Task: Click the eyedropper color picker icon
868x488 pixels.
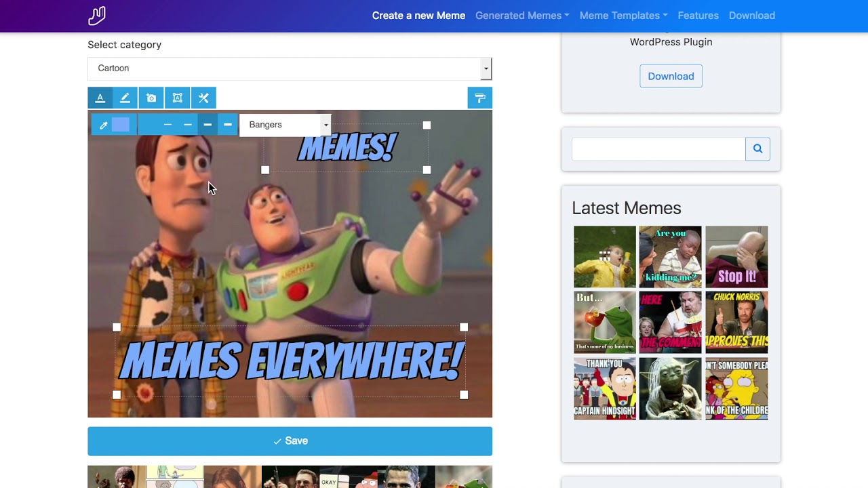Action: point(103,125)
